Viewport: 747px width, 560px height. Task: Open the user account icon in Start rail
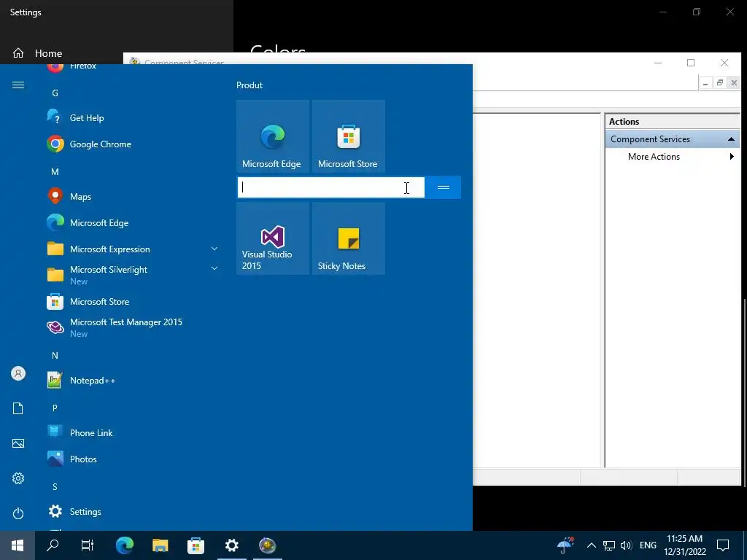pos(18,373)
